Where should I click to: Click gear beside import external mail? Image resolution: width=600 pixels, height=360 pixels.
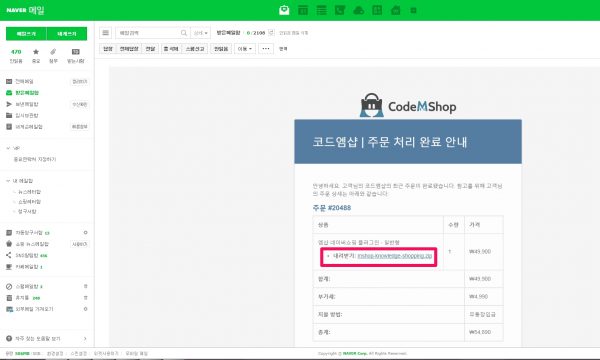tap(85, 309)
